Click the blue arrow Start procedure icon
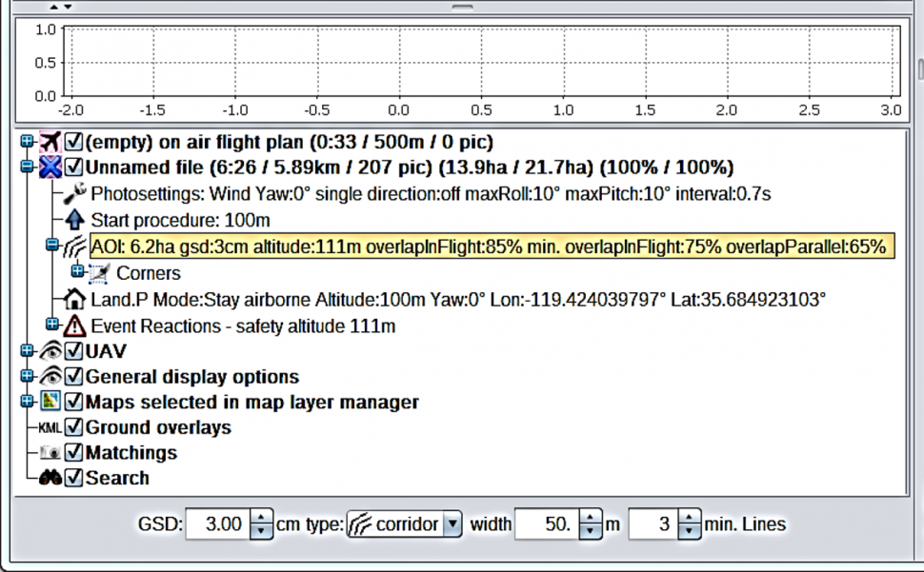The image size is (924, 572). coord(75,221)
